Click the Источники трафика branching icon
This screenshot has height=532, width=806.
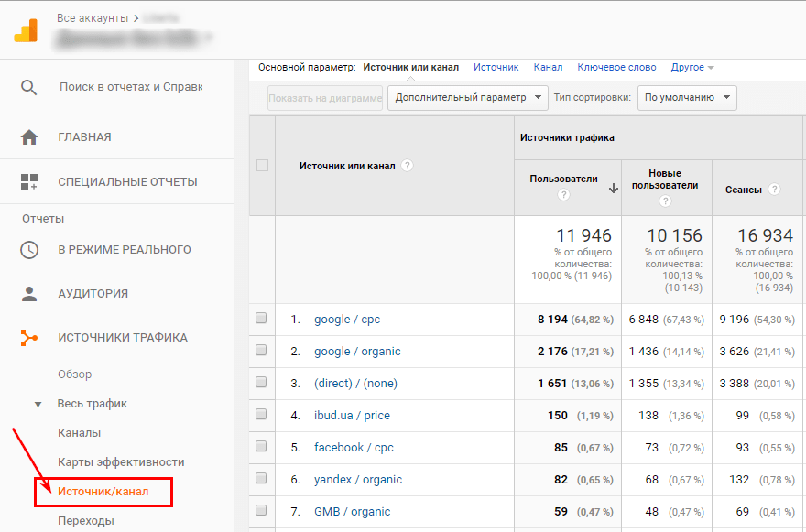(29, 338)
